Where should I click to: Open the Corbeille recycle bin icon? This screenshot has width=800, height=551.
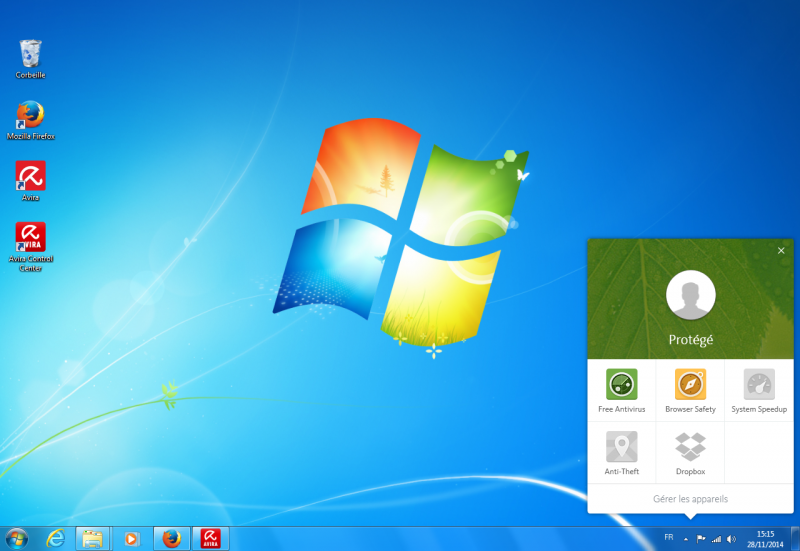[x=30, y=59]
